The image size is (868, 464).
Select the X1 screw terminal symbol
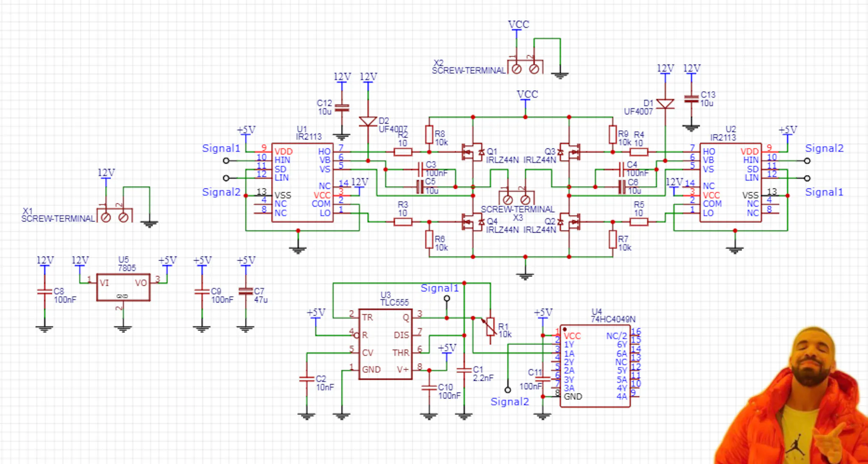[x=114, y=214]
